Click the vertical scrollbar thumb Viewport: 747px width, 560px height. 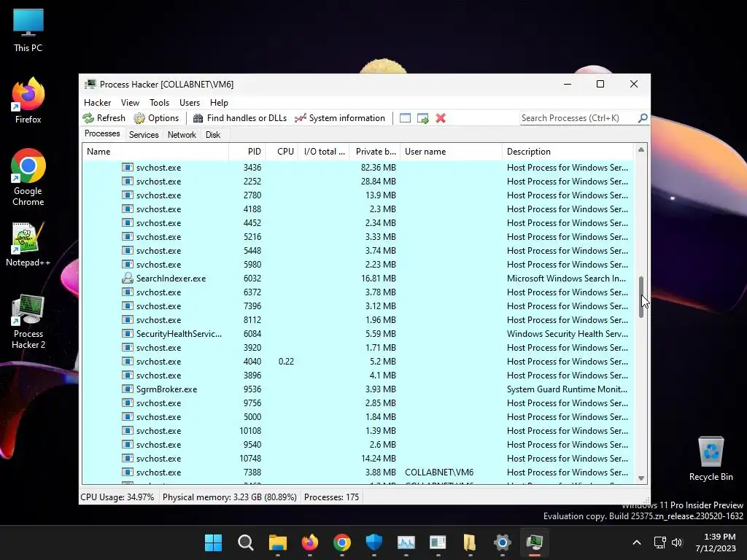point(641,297)
